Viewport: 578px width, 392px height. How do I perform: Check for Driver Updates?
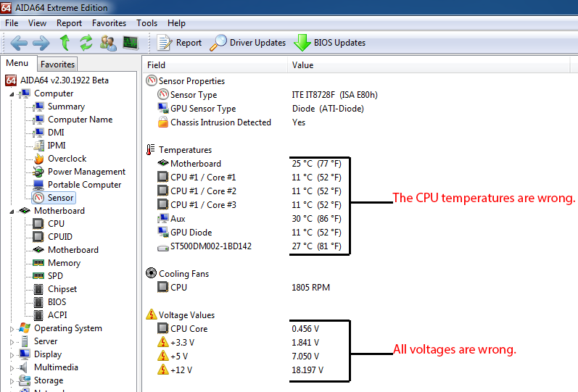pos(248,43)
